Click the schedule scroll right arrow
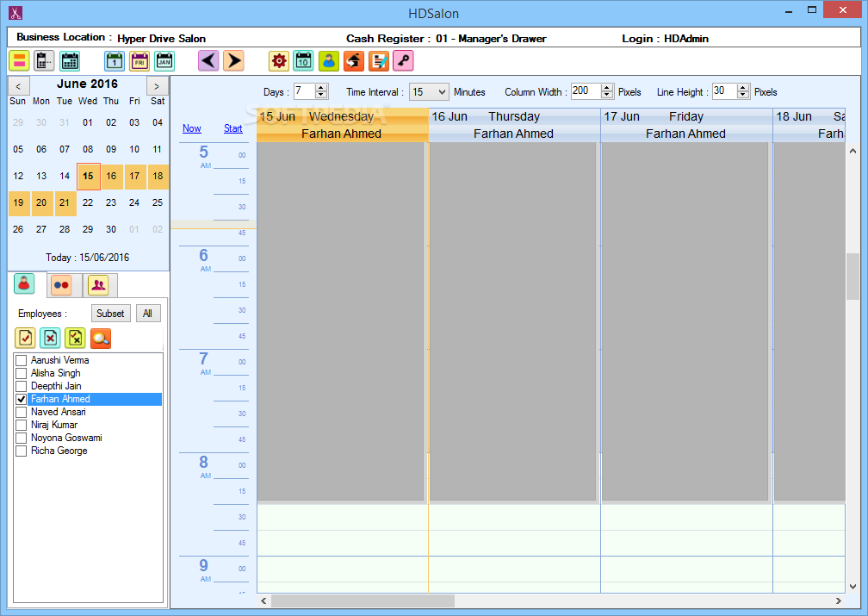This screenshot has height=616, width=868. pyautogui.click(x=839, y=601)
